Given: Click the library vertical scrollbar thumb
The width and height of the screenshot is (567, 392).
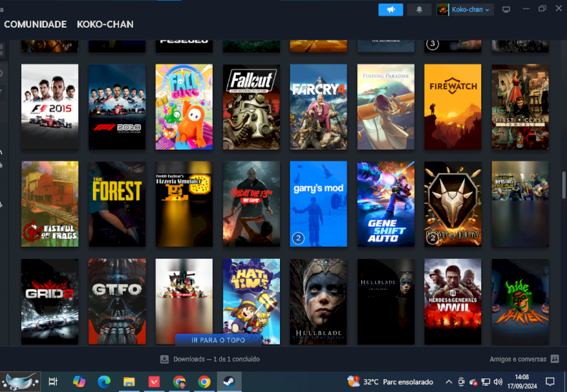Looking at the screenshot, I should [563, 186].
